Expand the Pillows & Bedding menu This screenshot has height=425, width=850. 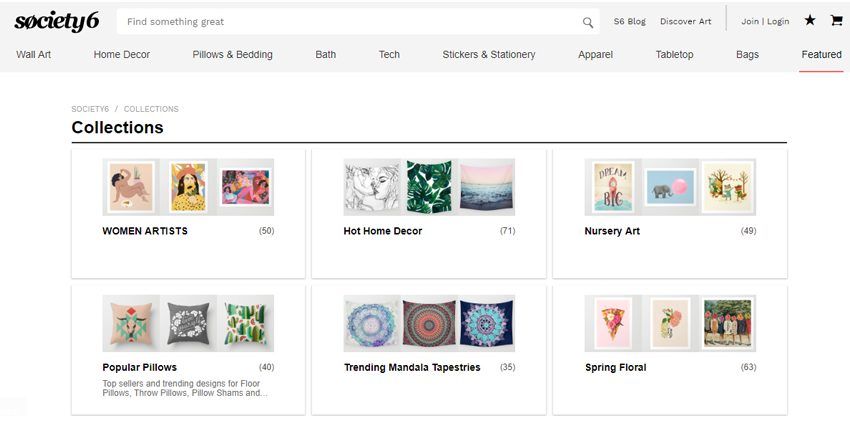(x=232, y=54)
